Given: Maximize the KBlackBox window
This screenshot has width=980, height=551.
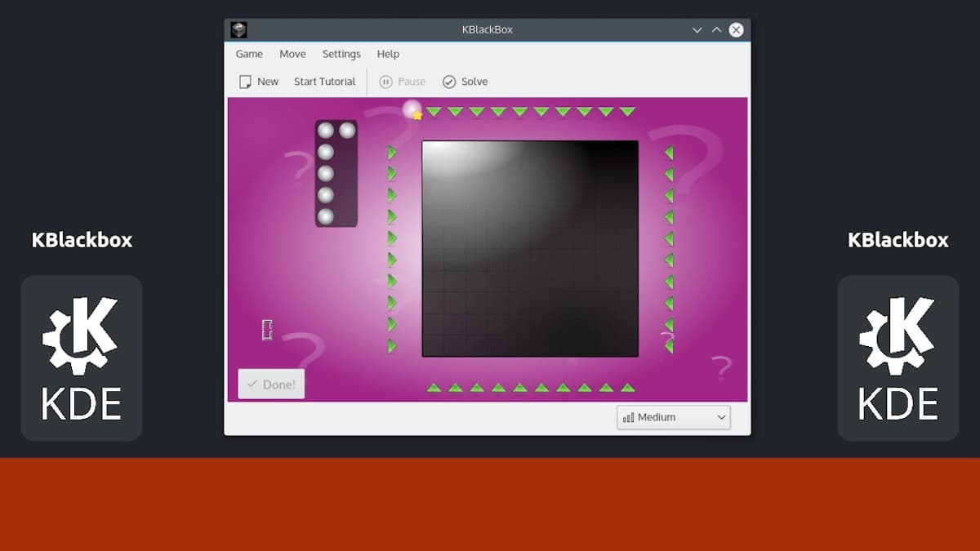Looking at the screenshot, I should click(x=716, y=29).
